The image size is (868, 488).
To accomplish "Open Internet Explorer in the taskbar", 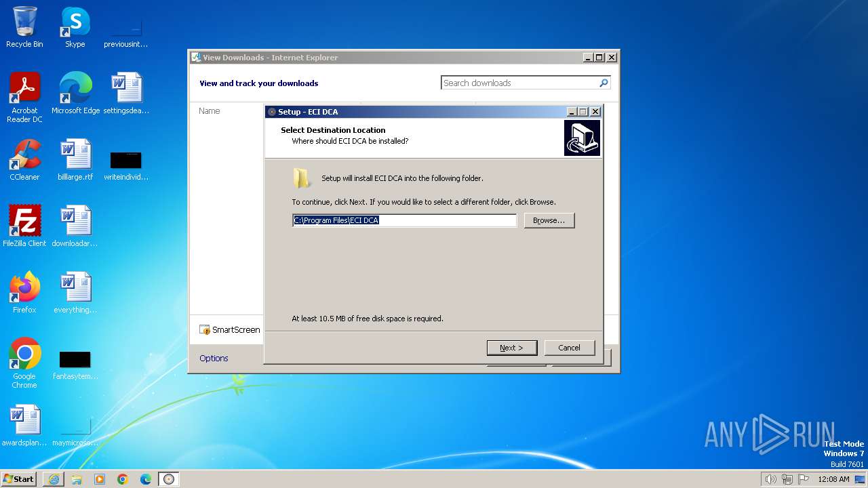I will click(54, 479).
